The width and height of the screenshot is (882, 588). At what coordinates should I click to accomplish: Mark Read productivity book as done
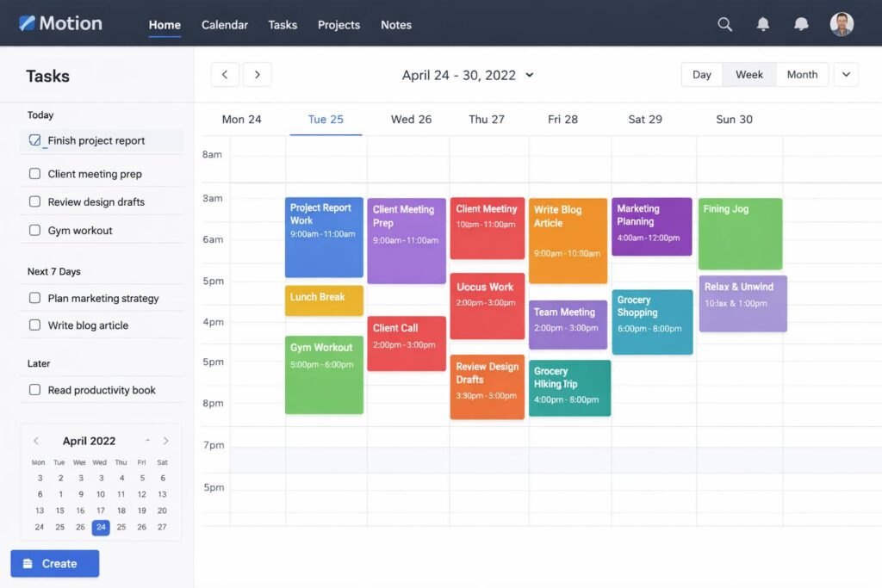[x=35, y=390]
